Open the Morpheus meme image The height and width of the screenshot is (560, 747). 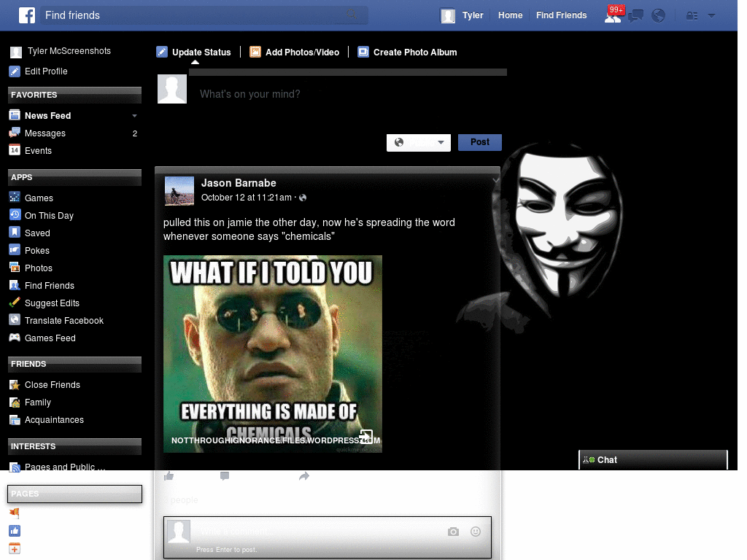click(273, 354)
